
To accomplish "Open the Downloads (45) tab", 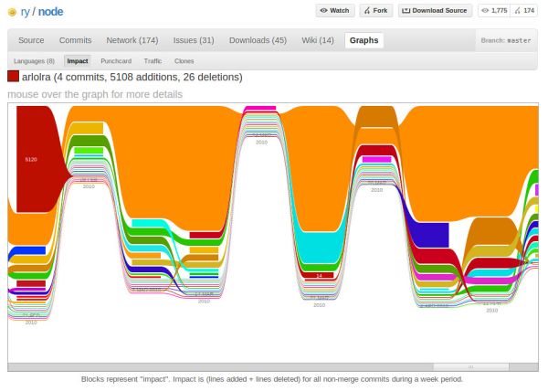I will (258, 40).
